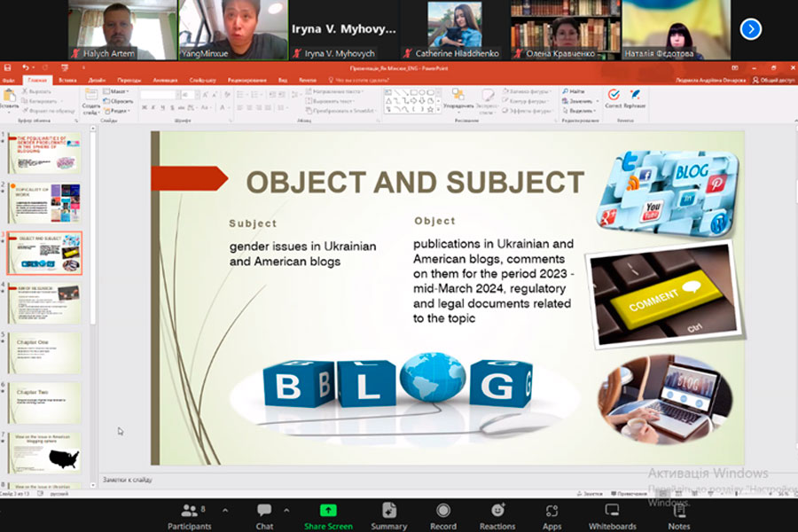Show next video participants with blue arrow
The height and width of the screenshot is (532, 798).
tap(750, 29)
